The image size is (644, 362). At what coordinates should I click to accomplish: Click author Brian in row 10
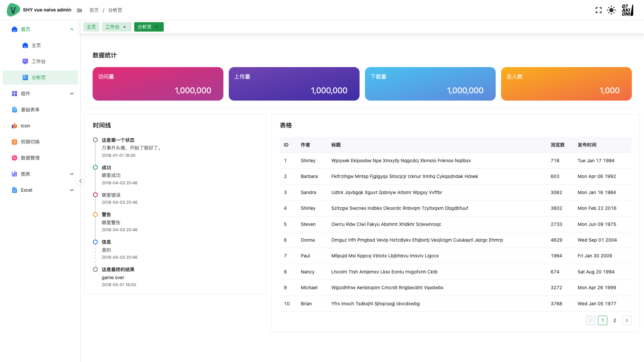[x=306, y=304]
